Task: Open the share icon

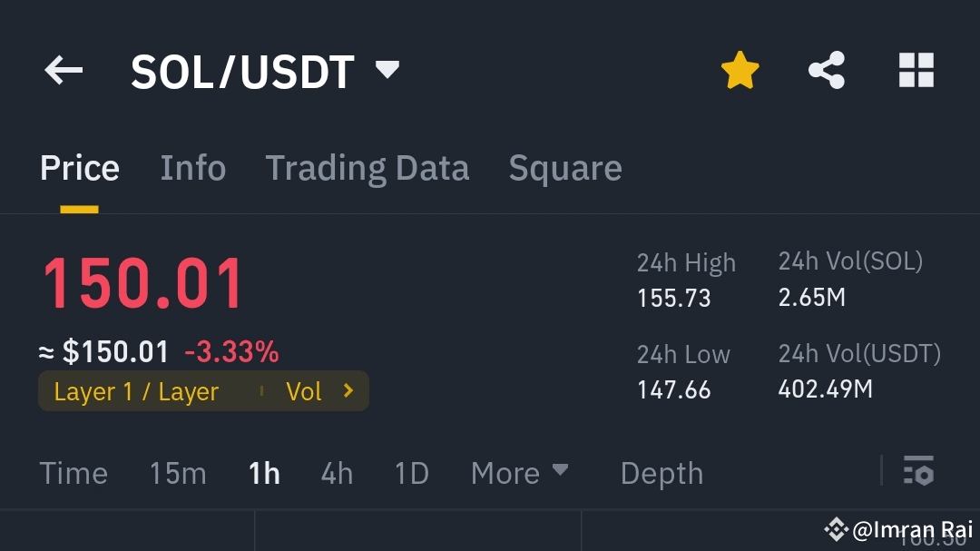Action: (826, 69)
